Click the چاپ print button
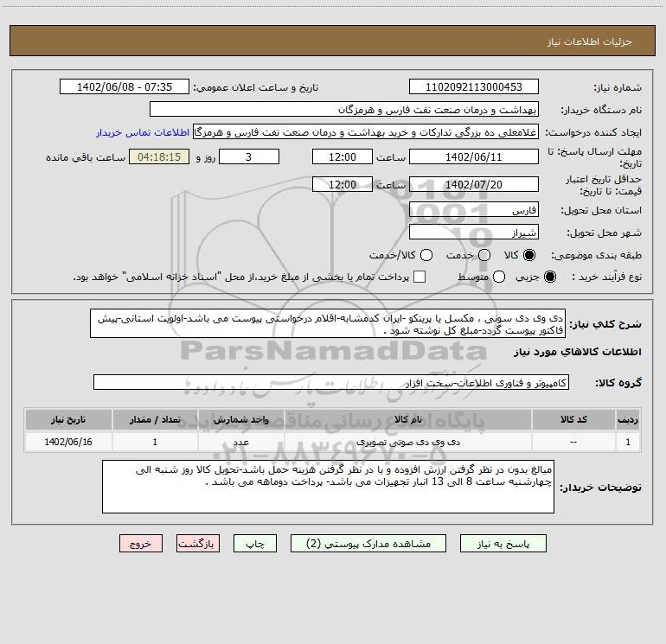666x644 pixels. click(x=255, y=544)
